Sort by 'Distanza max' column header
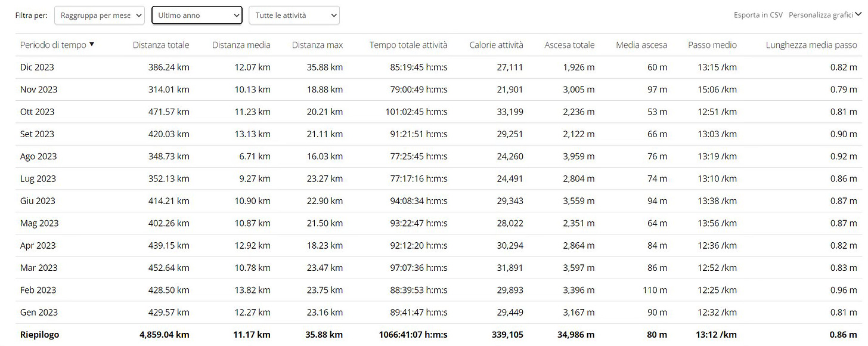 click(317, 45)
